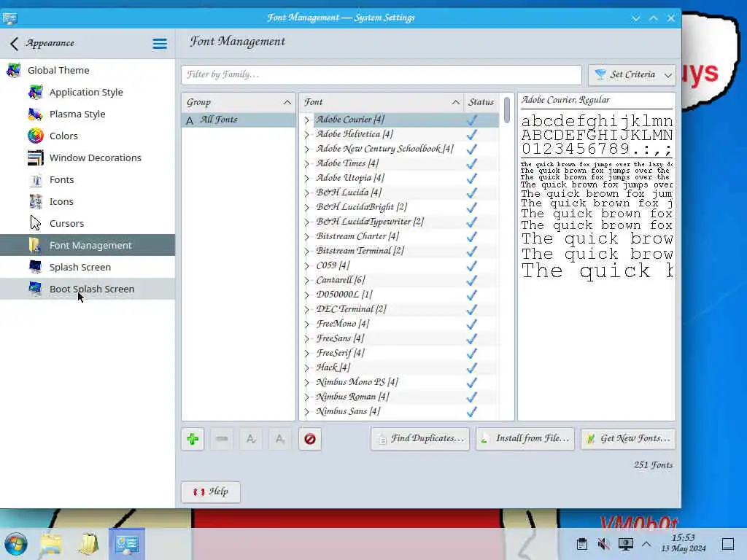Expand the B&H LucidaBright font family
The width and height of the screenshot is (747, 560).
307,208
